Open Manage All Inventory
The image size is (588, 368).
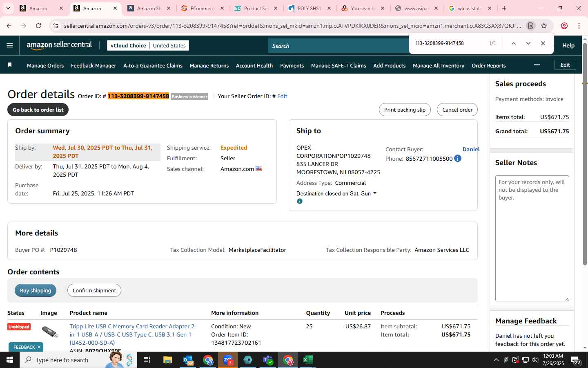(x=439, y=65)
